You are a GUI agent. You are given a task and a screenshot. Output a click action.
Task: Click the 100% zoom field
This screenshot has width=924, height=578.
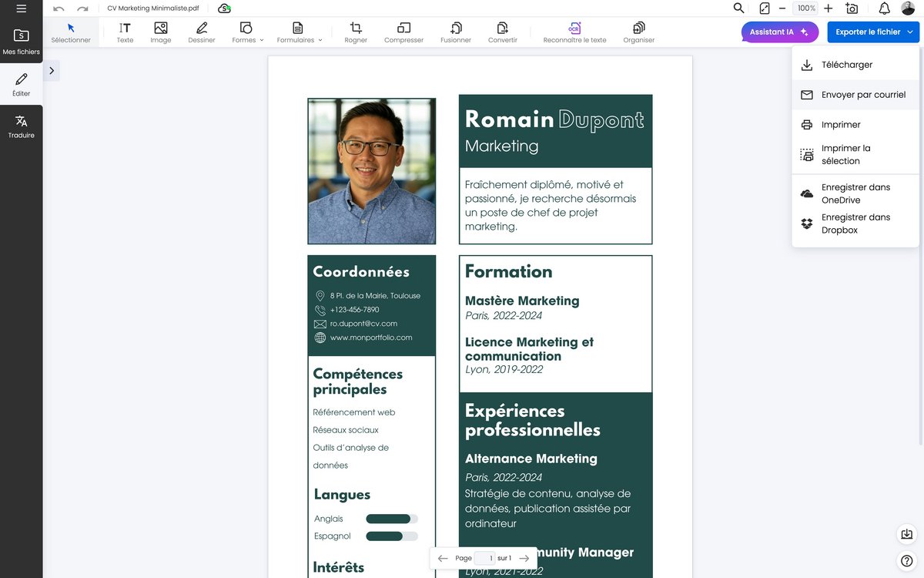click(806, 8)
